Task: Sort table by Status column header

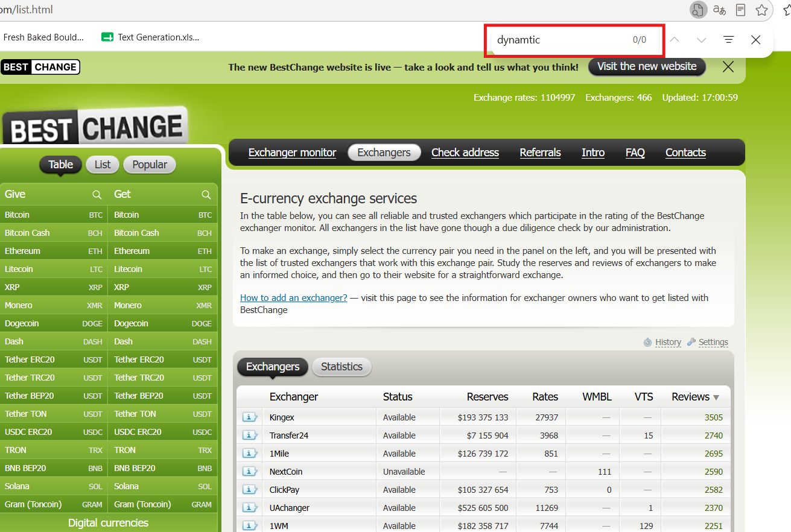Action: 398,397
